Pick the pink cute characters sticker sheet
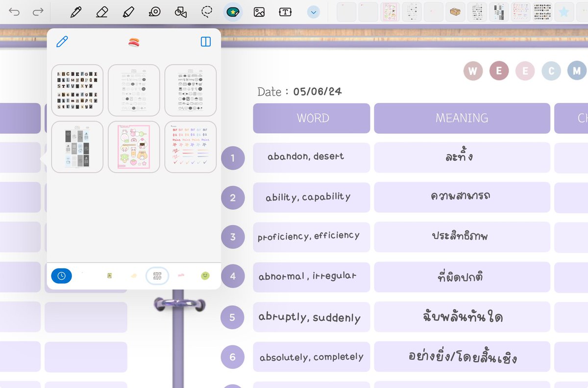 [134, 147]
